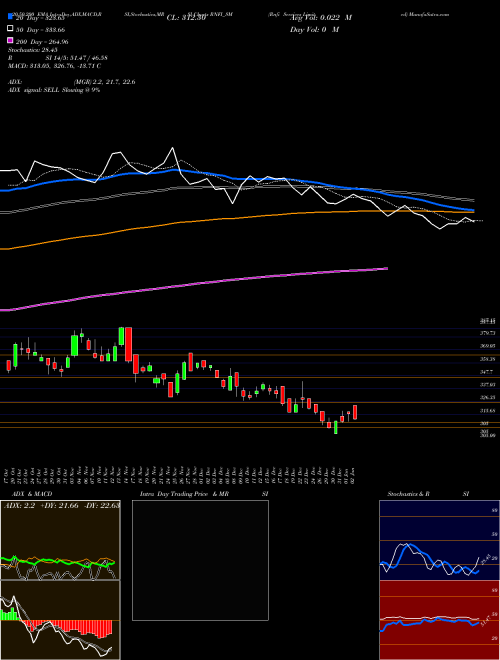Select the '50 Day = 333.66' legend text
The height and width of the screenshot is (660, 500).
[x=40, y=30]
